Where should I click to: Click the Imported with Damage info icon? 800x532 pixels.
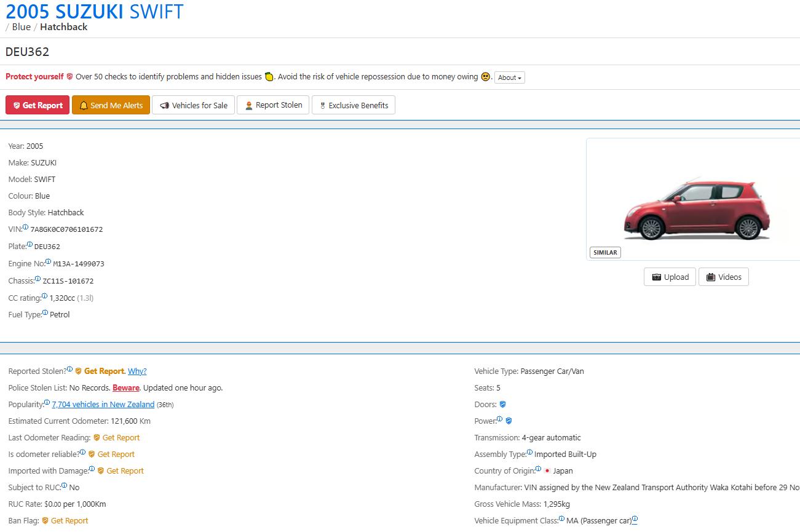click(x=92, y=469)
